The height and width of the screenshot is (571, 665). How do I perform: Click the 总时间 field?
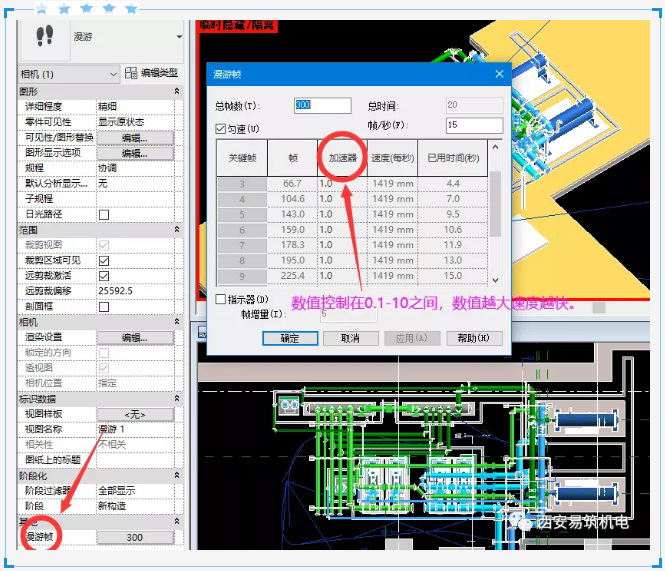(x=475, y=105)
